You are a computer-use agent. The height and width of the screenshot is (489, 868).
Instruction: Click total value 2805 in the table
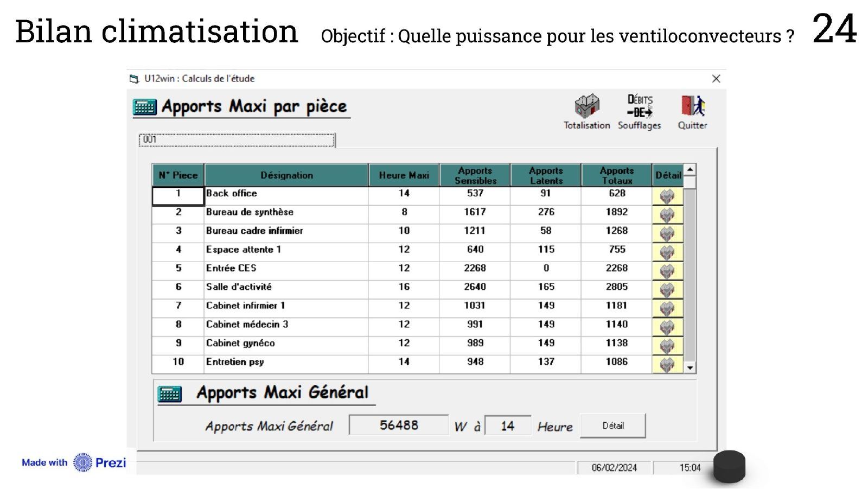(617, 287)
